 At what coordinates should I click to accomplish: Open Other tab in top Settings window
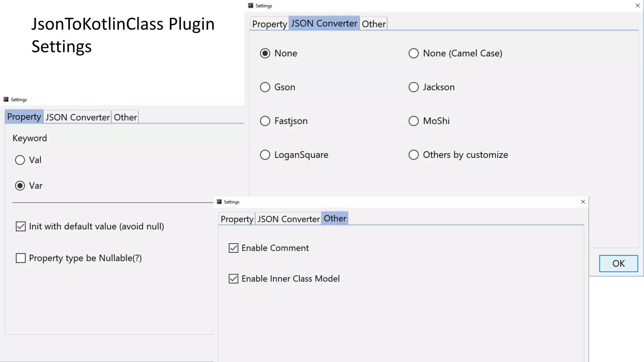374,24
